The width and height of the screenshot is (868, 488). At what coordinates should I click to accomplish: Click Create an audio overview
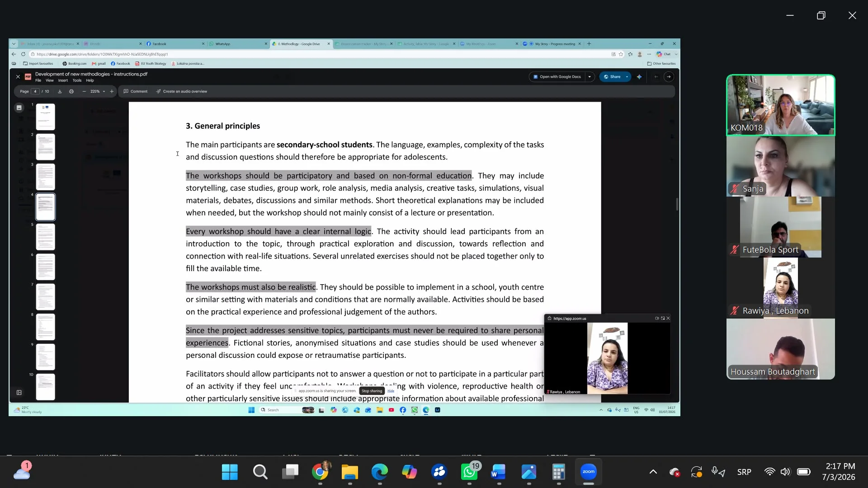[182, 91]
